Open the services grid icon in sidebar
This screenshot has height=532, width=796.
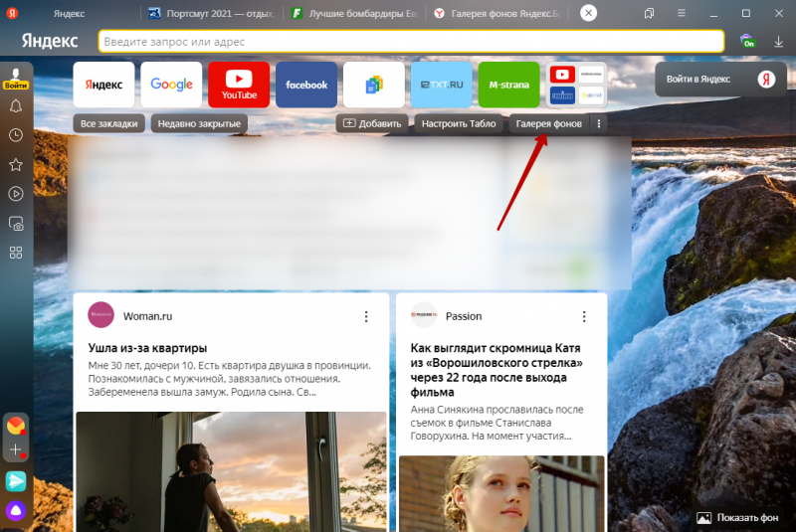coord(16,253)
